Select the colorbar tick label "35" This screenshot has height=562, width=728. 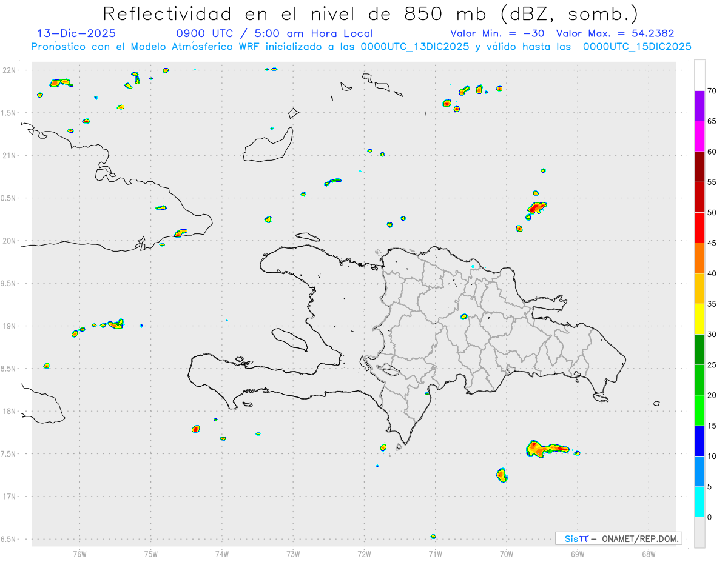[712, 304]
